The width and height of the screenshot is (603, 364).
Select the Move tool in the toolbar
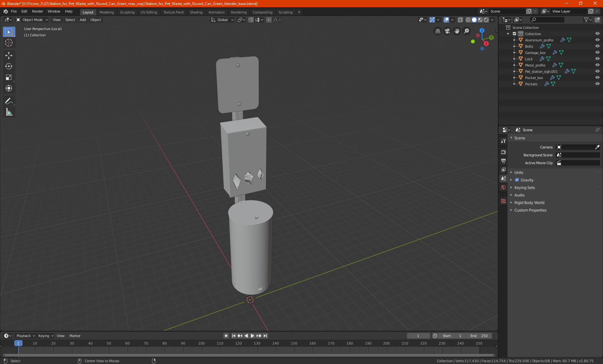point(9,56)
